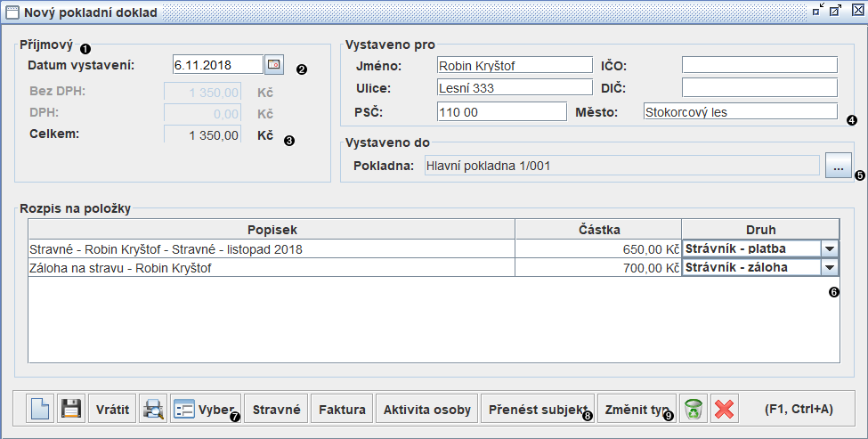
Task: Click the Vyber list button
Action: 205,410
